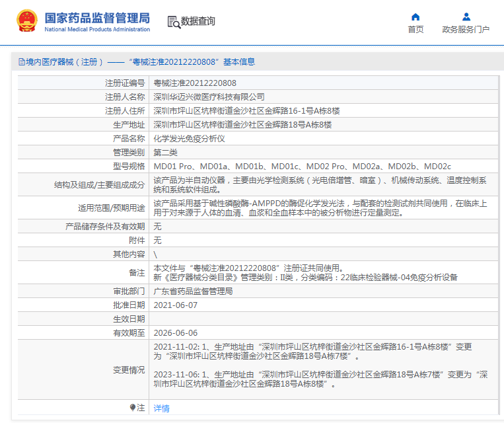
Task: Click the house icon above 首页
Action: pyautogui.click(x=415, y=17)
